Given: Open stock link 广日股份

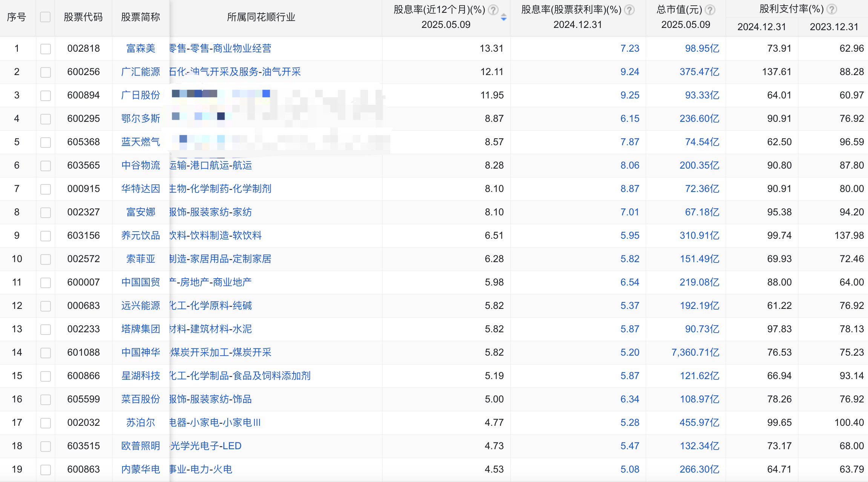Looking at the screenshot, I should (x=141, y=95).
